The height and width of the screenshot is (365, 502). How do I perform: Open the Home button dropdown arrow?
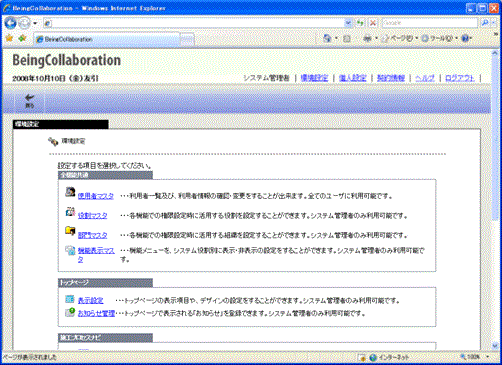coord(336,39)
